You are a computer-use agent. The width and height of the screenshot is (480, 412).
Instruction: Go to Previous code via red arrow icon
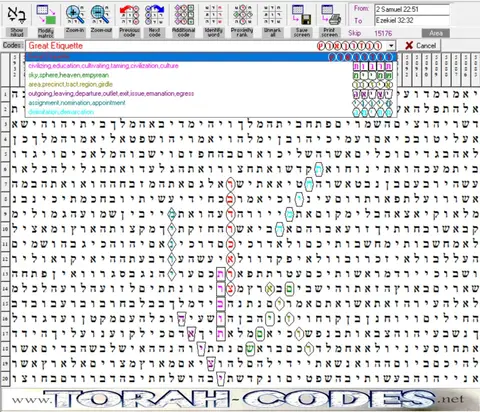pyautogui.click(x=129, y=14)
